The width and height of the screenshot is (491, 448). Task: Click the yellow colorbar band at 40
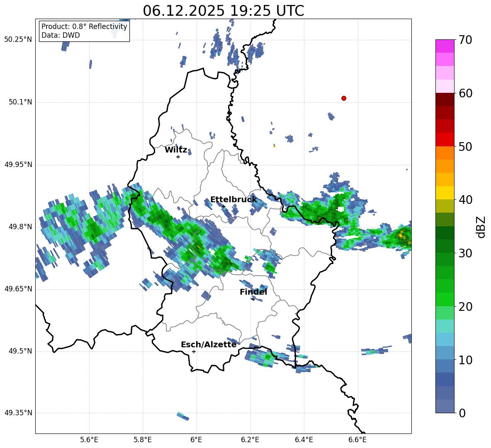[445, 193]
